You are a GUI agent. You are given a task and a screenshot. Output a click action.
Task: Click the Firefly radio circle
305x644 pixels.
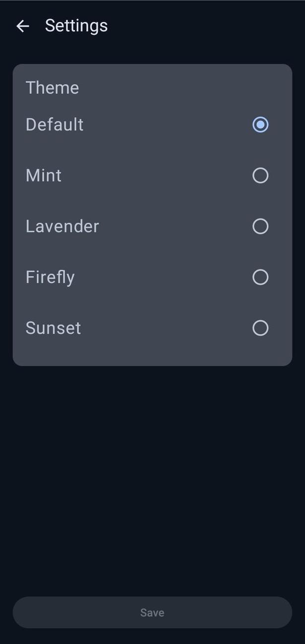[x=260, y=277]
